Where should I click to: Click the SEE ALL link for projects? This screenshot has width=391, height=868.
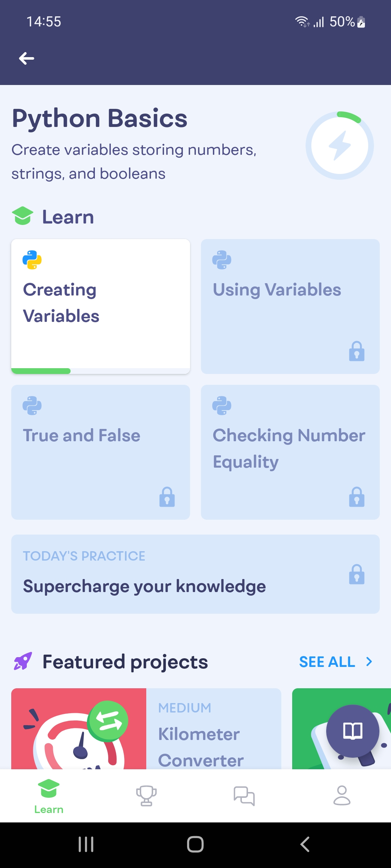click(x=327, y=662)
